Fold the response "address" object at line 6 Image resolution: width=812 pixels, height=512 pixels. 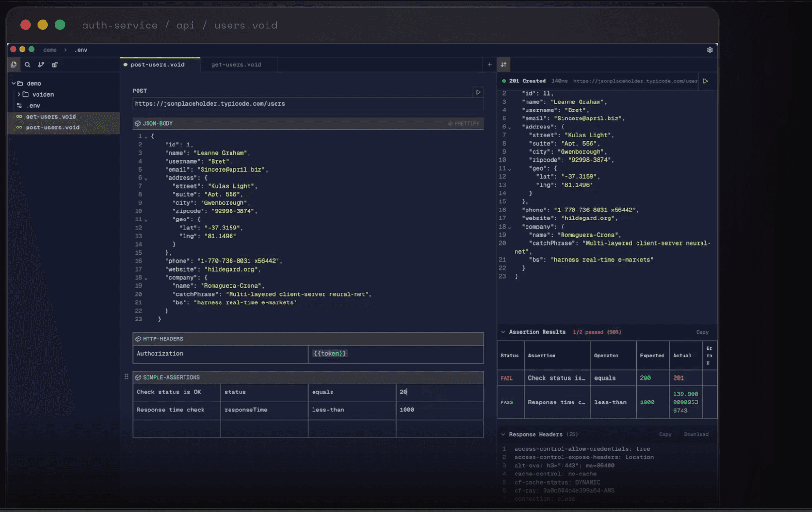[x=510, y=128]
